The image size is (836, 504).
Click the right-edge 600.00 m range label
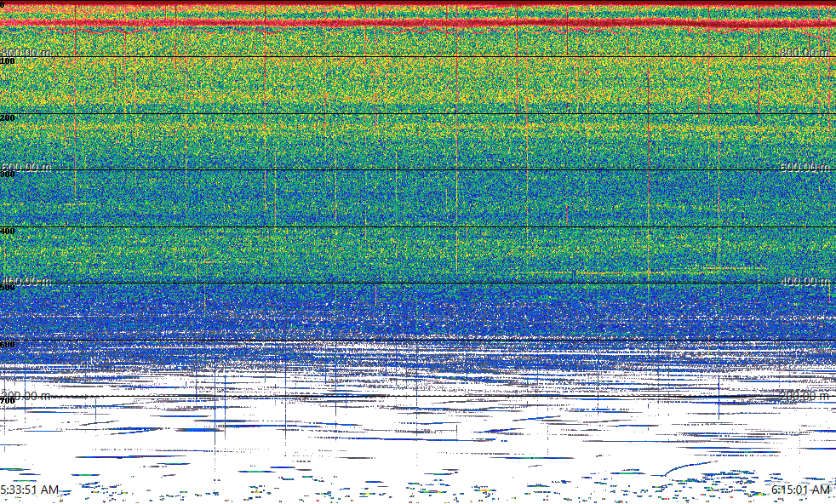[x=805, y=167]
